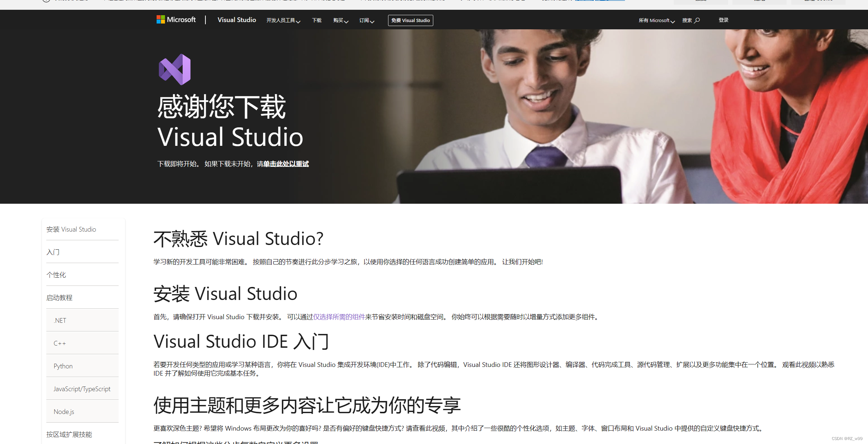
Task: Click the Microsoft logo
Action: [x=176, y=20]
